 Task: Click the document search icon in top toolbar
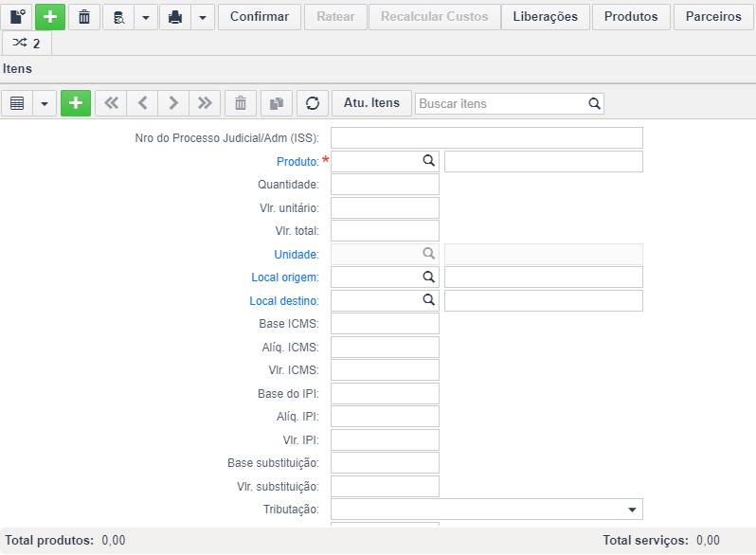point(118,17)
